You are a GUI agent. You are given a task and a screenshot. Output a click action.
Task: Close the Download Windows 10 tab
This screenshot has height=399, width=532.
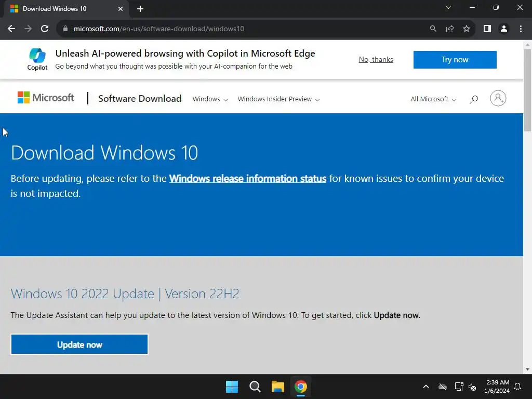tap(121, 9)
